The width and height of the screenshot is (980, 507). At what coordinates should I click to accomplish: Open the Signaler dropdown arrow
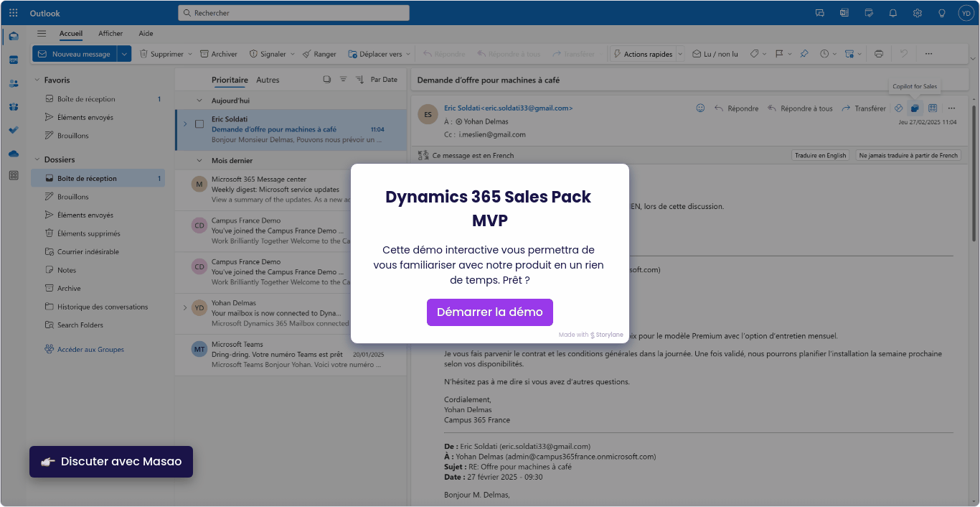tap(293, 54)
